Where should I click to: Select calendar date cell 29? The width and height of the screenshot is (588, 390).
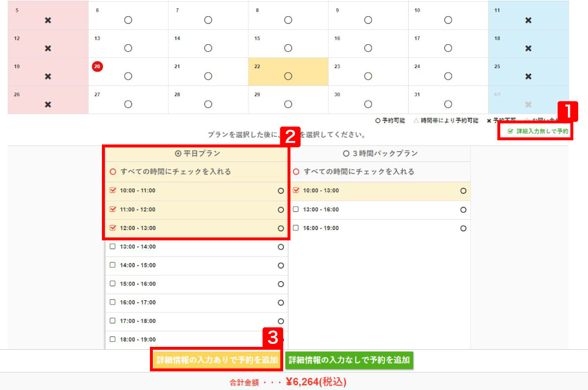[x=288, y=100]
